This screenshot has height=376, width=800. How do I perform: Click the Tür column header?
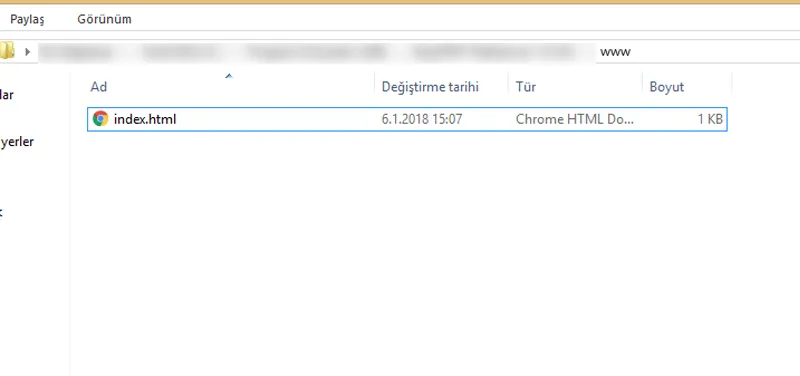[576, 87]
